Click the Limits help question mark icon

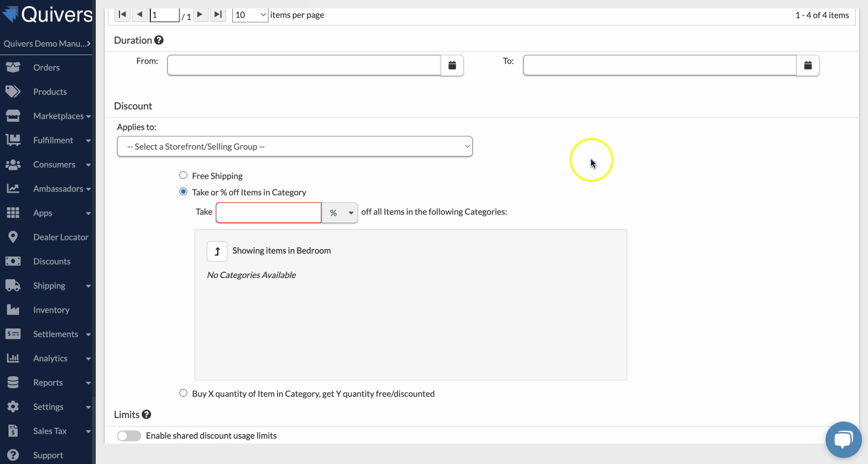point(146,414)
